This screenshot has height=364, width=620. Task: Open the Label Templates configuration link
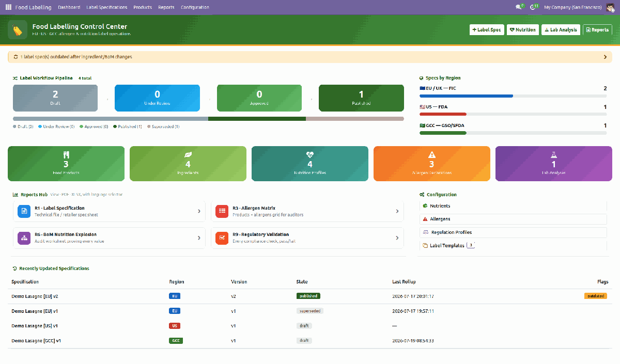click(x=514, y=246)
